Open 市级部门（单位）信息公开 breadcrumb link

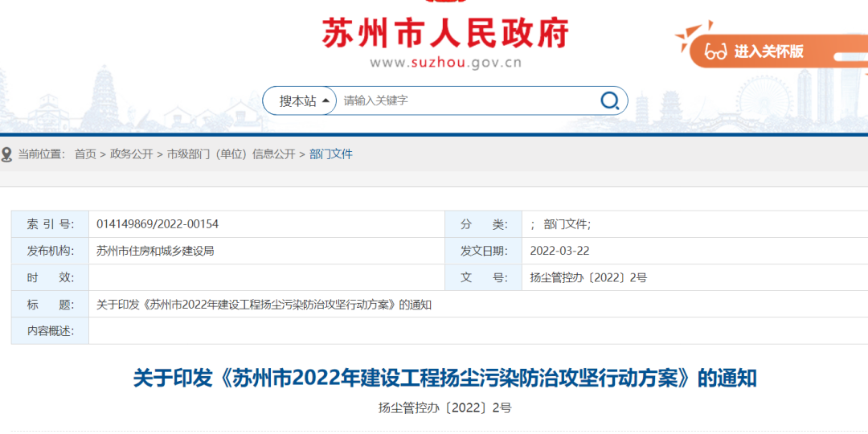(231, 154)
